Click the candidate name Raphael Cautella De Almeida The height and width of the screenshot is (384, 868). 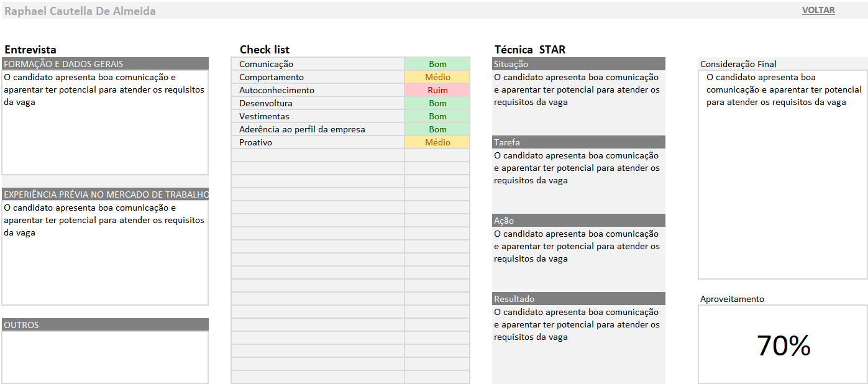click(x=80, y=11)
